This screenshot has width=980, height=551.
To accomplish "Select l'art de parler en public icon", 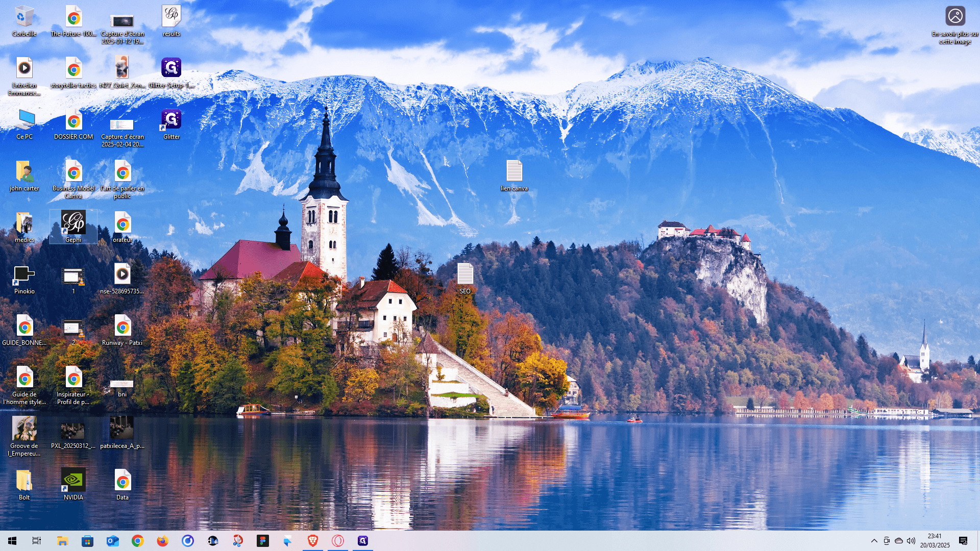I will [x=122, y=171].
